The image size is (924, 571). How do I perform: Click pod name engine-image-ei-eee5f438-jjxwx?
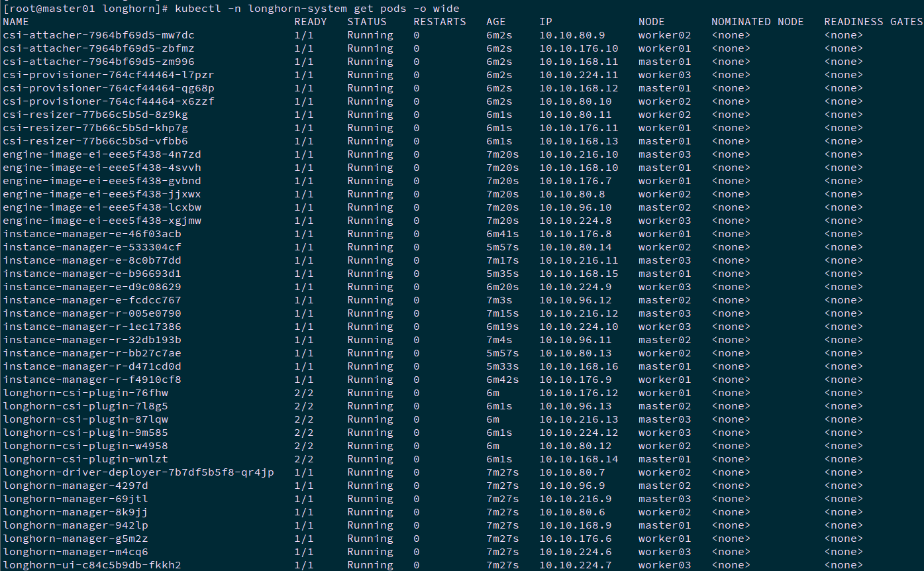[x=102, y=194]
